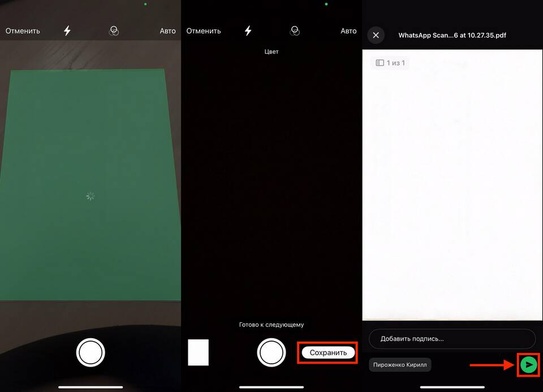Tap the WhatsApp Scan PDF file title
Image resolution: width=543 pixels, height=392 pixels.
452,35
